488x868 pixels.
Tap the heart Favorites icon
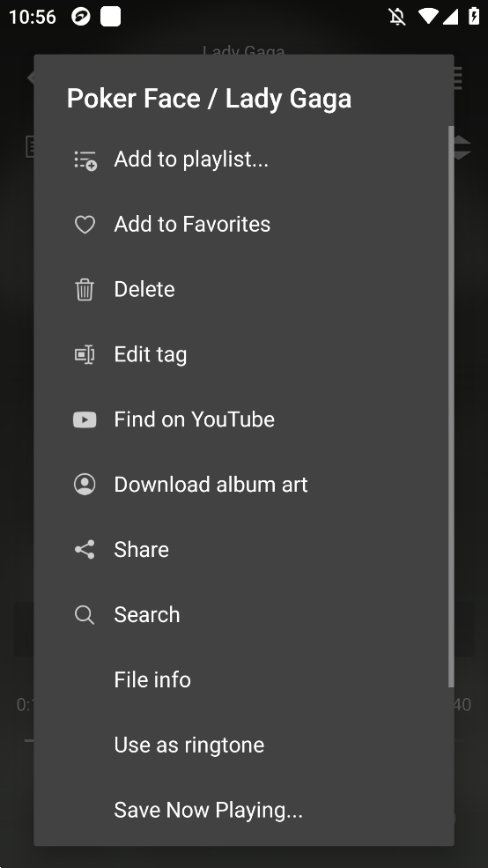85,225
